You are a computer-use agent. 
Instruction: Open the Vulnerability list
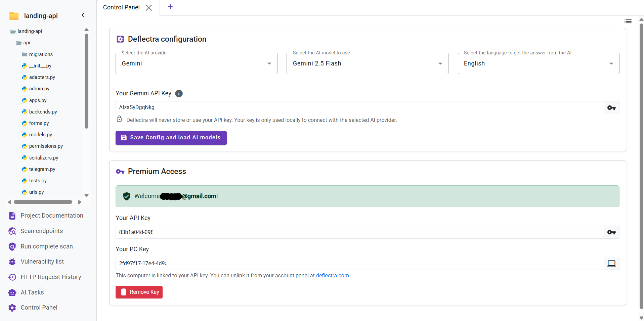point(42,262)
